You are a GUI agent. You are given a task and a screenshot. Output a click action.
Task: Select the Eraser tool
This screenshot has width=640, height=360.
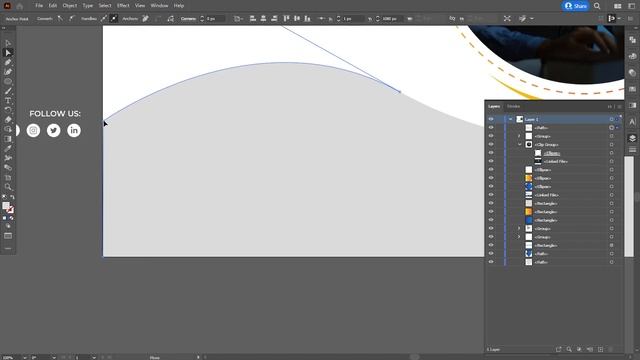coord(8,120)
